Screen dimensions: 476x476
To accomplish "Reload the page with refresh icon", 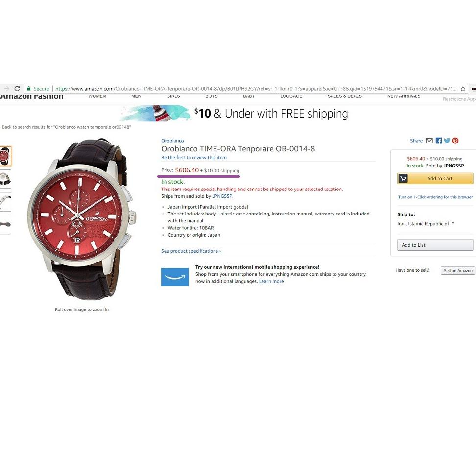I will 17,88.
